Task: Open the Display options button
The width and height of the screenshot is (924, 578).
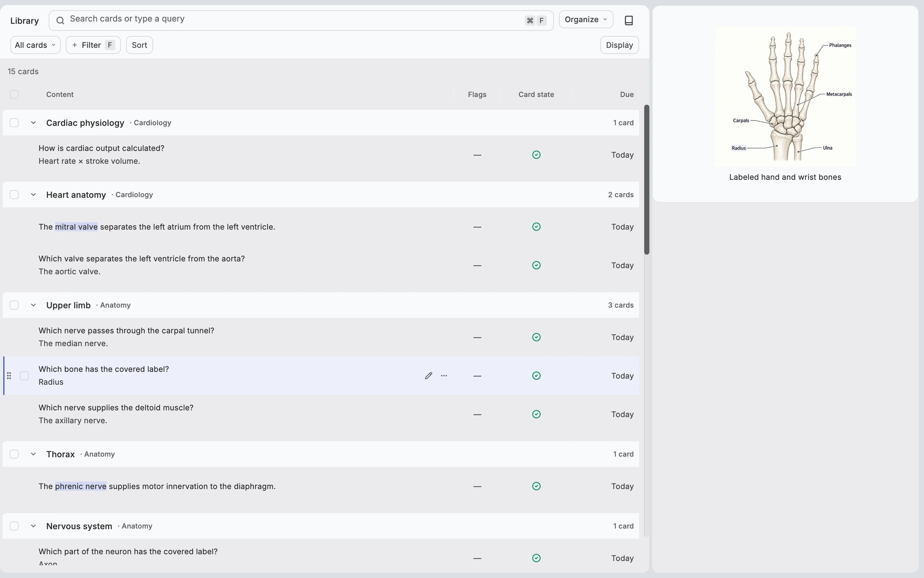Action: pyautogui.click(x=619, y=45)
